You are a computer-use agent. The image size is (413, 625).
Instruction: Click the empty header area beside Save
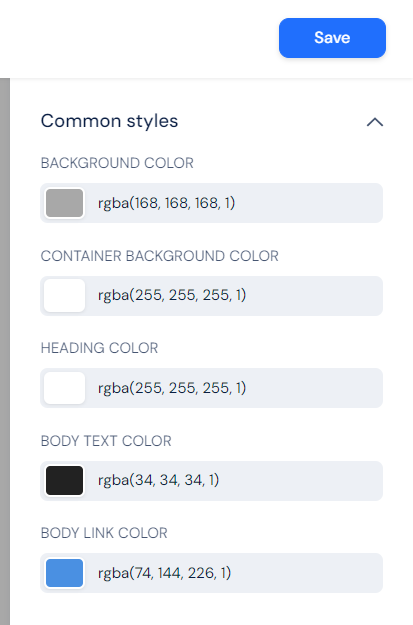[140, 38]
